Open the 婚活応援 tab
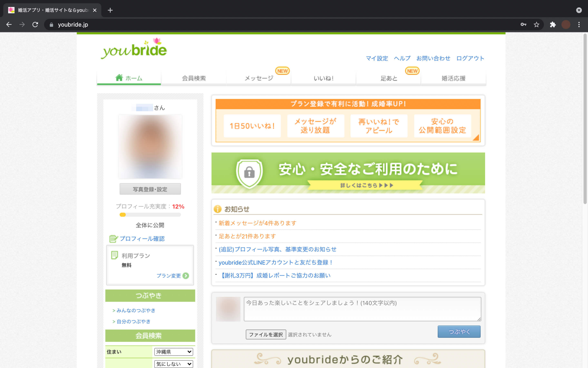The width and height of the screenshot is (588, 368). pyautogui.click(x=453, y=78)
